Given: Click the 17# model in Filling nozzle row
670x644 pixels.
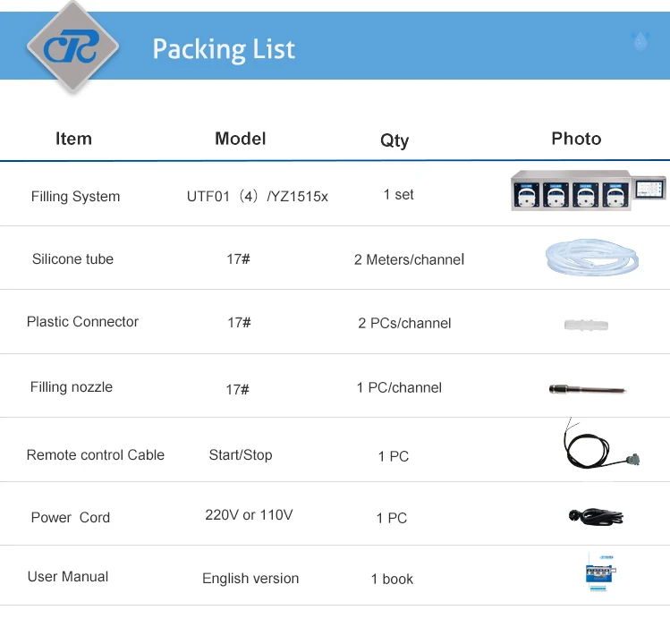Looking at the screenshot, I should pos(237,390).
